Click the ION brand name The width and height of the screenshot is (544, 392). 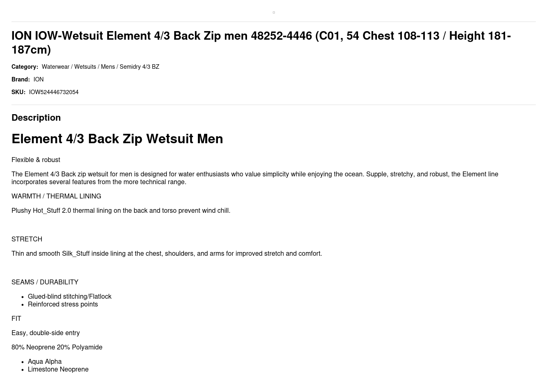coord(39,79)
